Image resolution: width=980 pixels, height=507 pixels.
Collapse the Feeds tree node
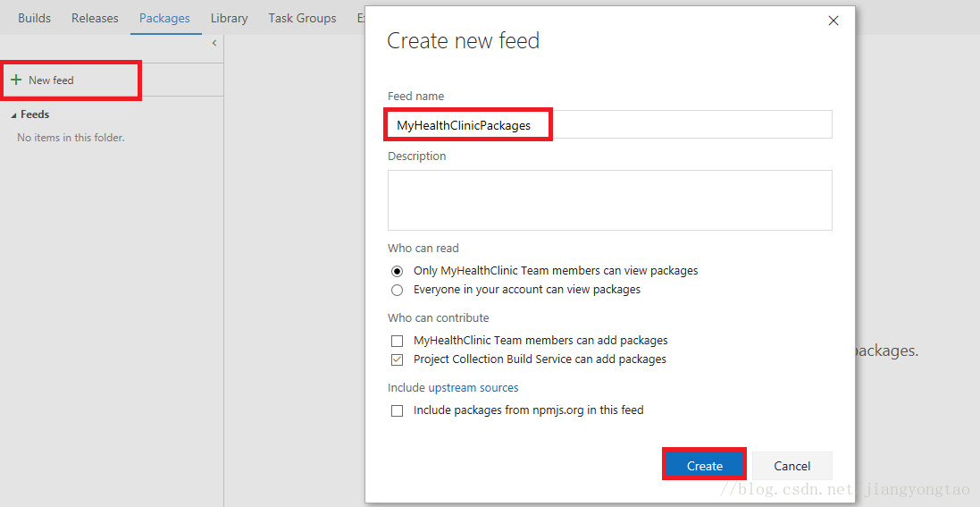coord(13,115)
